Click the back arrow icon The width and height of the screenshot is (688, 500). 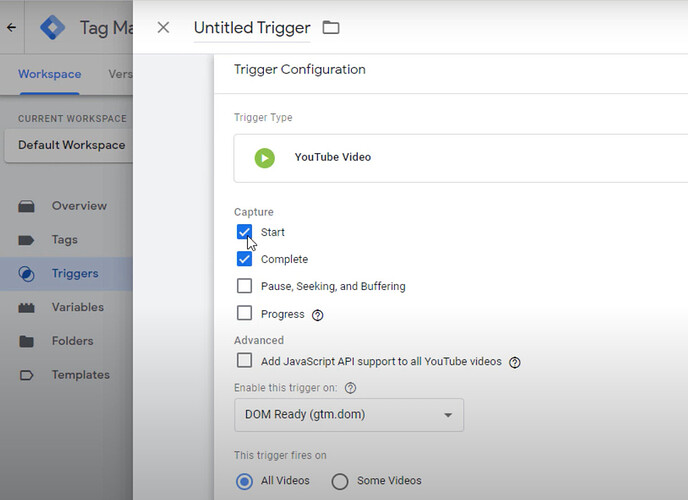point(11,28)
